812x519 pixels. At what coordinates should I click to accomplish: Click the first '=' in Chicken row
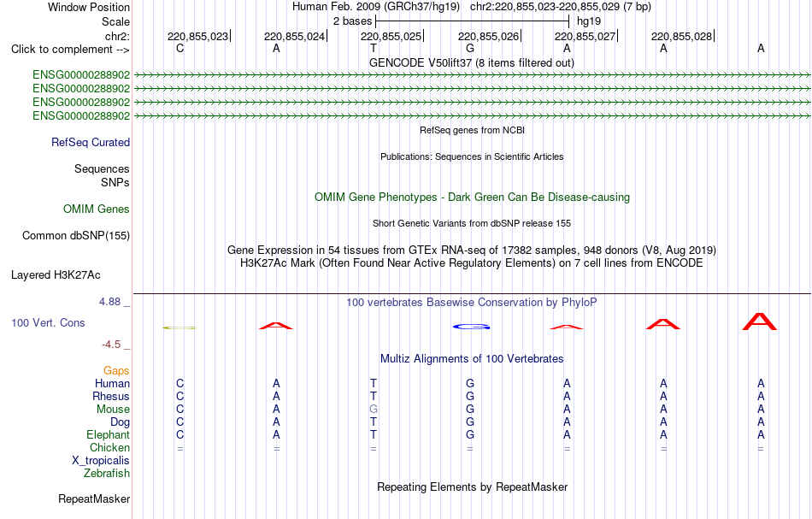179,449
